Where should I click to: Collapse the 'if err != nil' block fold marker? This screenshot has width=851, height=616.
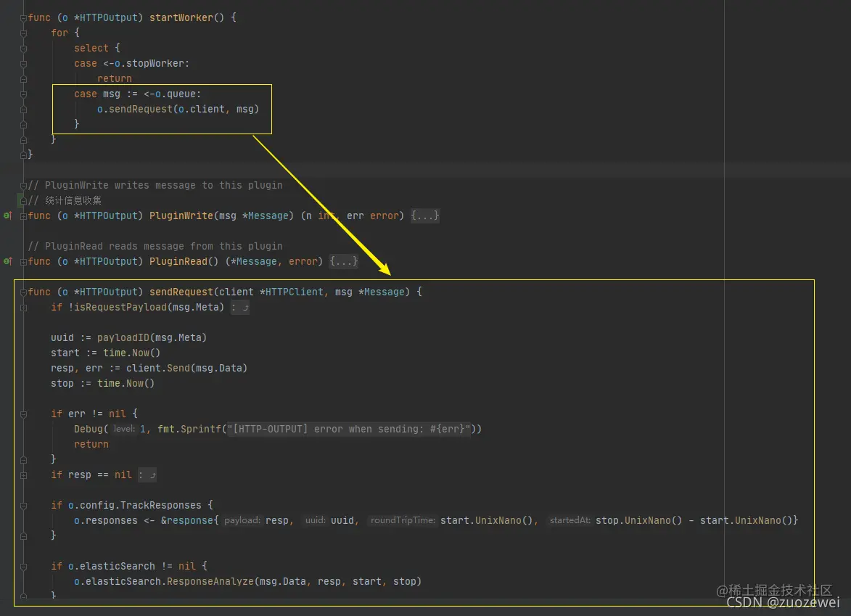coord(23,414)
